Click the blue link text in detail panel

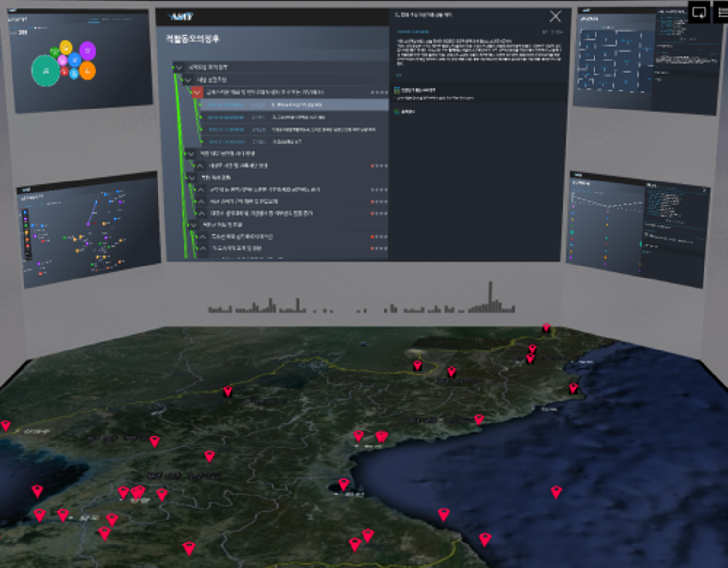[x=413, y=32]
